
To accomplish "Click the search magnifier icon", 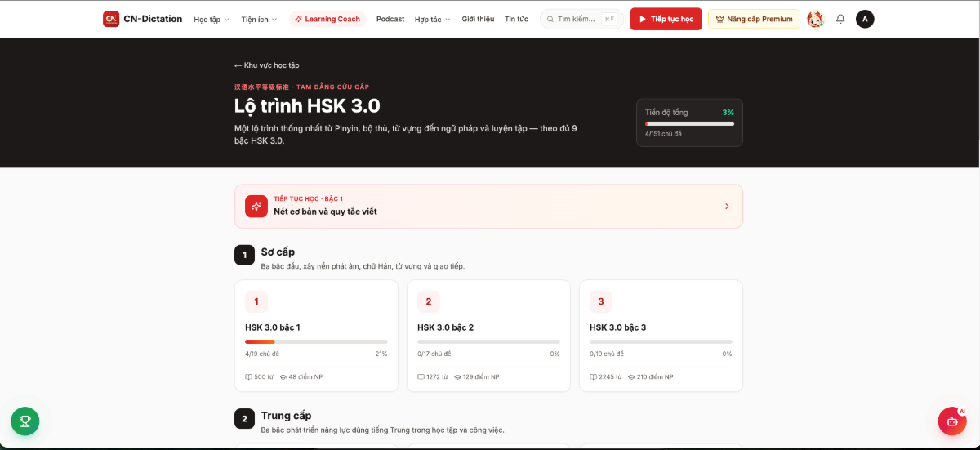I will [x=551, y=19].
